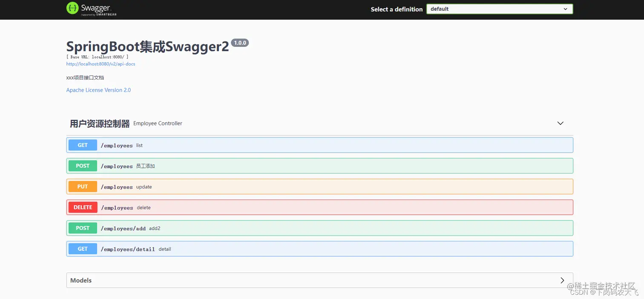Expand GET /employees list operation
Screen dimensions: 644x299
point(319,145)
